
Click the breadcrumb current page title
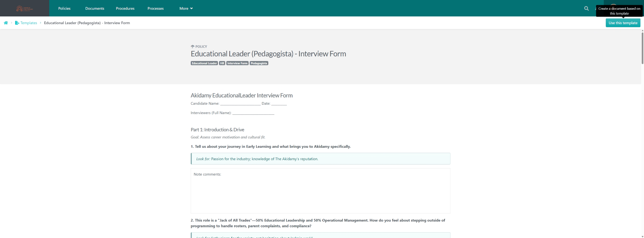pos(87,23)
